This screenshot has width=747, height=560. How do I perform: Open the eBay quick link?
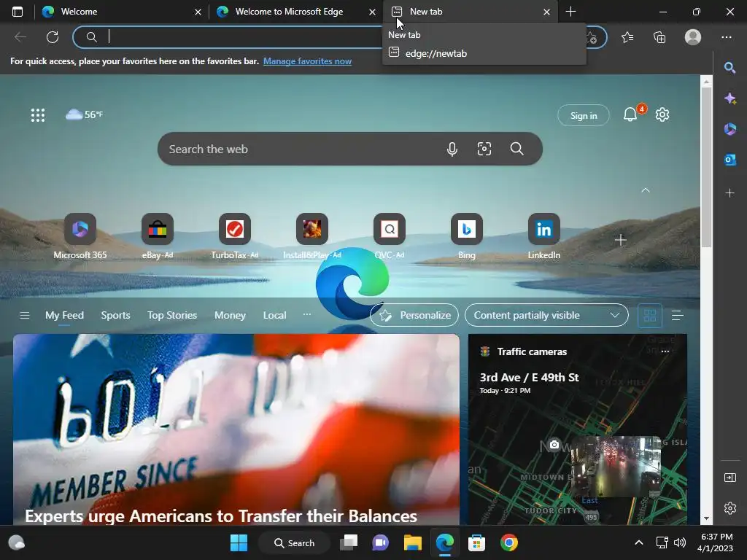158,237
